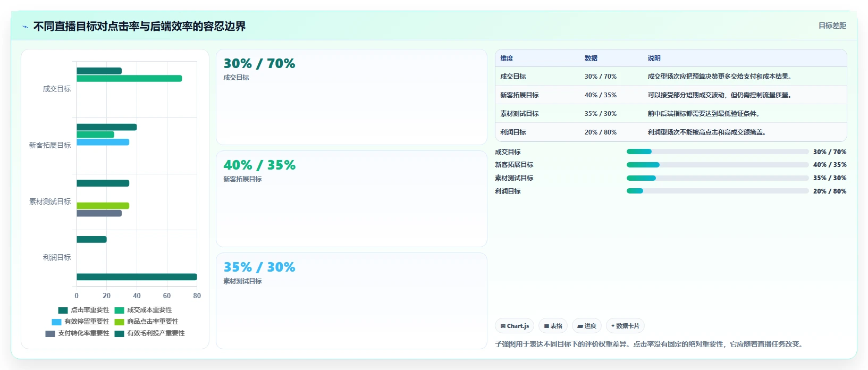This screenshot has height=370, width=868.
Task: Toggle the 成交成本重要性 legend entry
Action: pyautogui.click(x=143, y=310)
